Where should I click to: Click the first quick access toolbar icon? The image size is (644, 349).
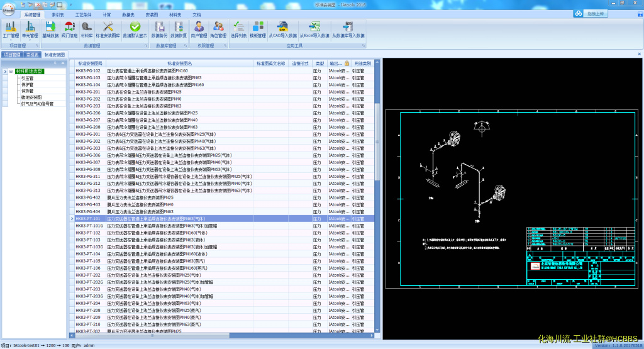coord(23,5)
